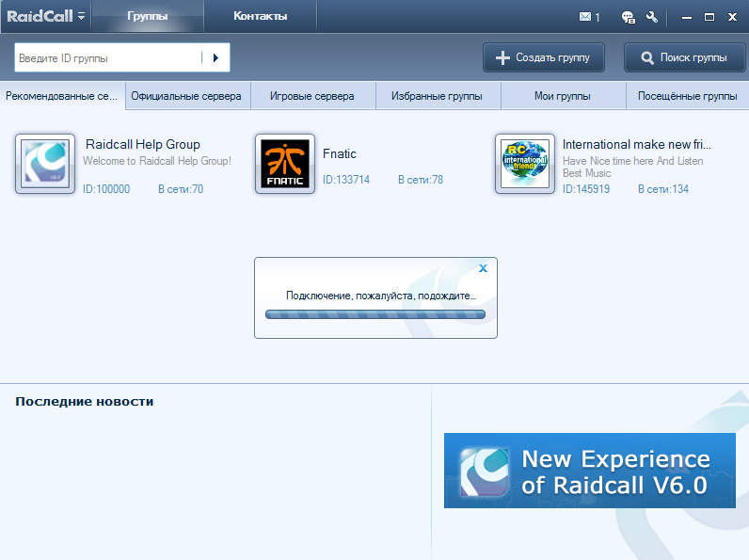
Task: Click the Подключение, пожалуйста, подождите message
Action: (x=381, y=296)
